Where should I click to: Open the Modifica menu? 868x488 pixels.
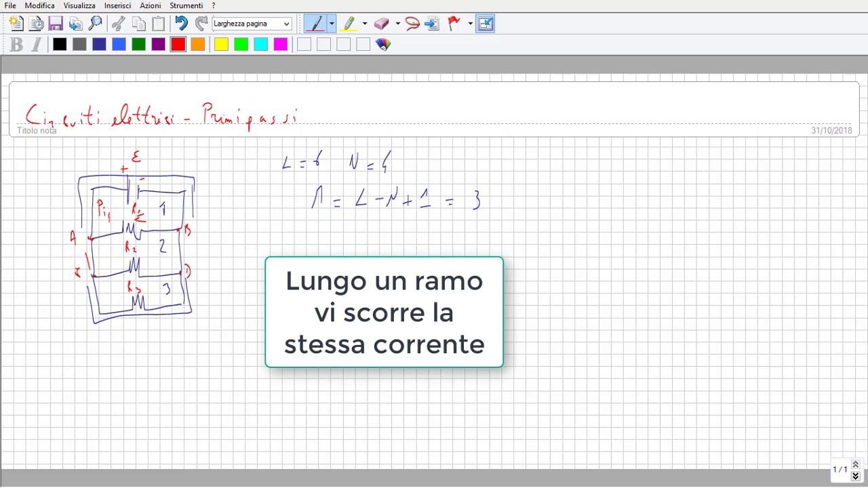(39, 5)
